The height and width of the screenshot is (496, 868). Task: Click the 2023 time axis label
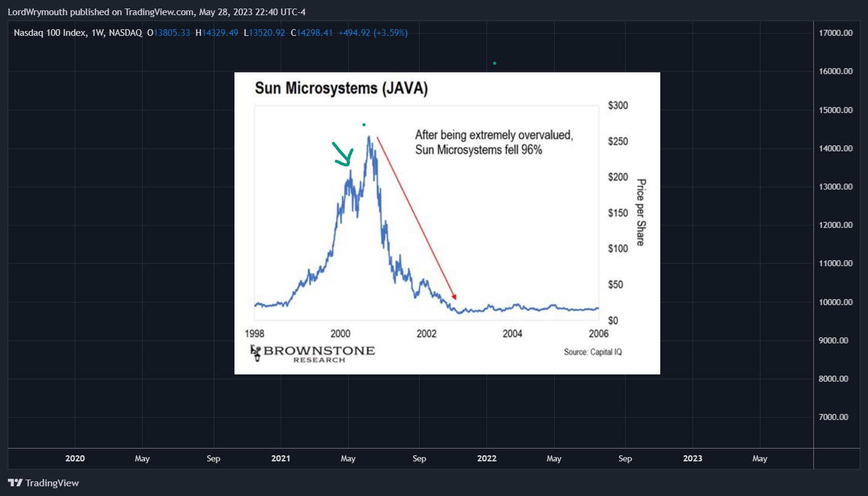(x=693, y=458)
